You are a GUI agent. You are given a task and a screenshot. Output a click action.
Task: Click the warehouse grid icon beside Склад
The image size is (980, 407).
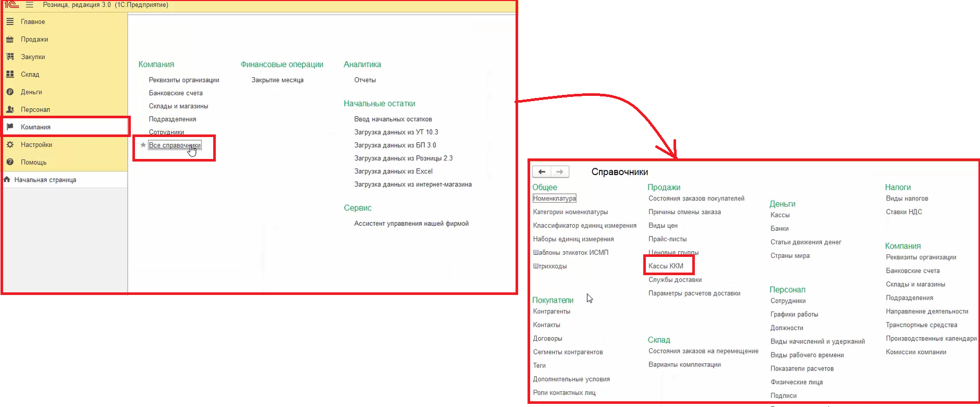(10, 74)
